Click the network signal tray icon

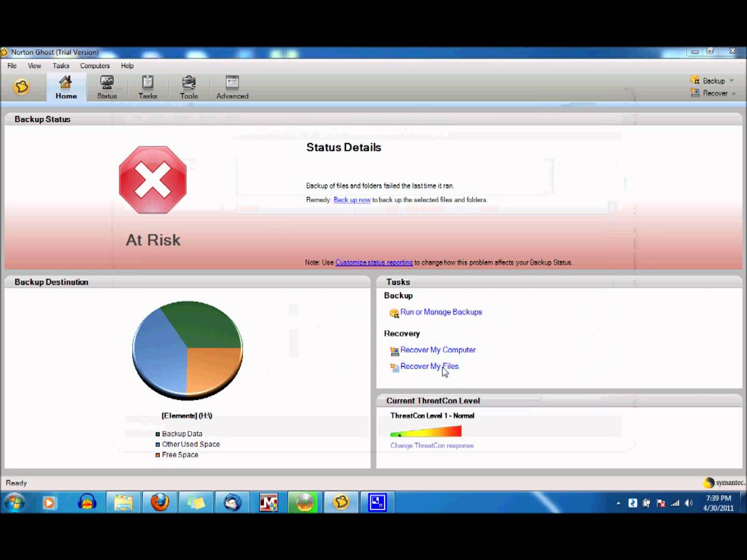675,503
